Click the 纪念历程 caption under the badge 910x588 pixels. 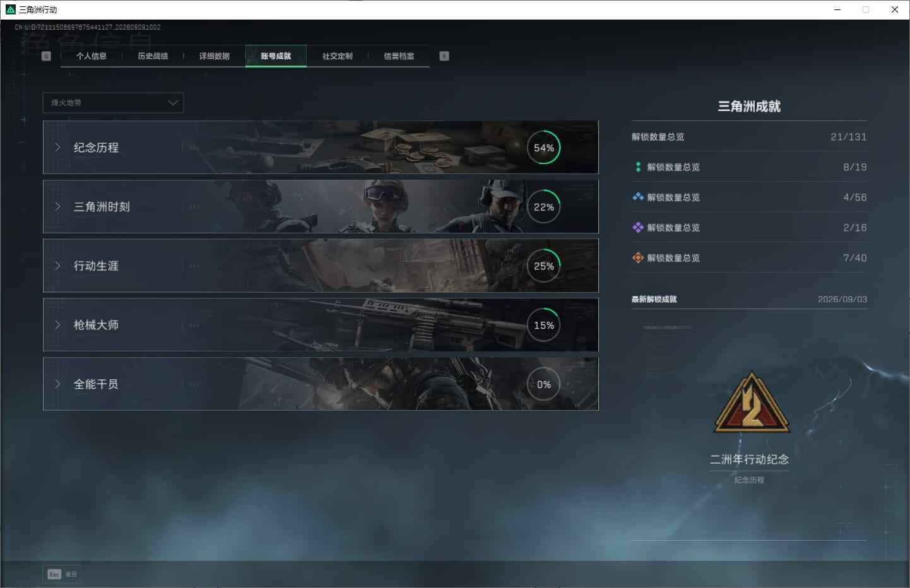point(749,480)
